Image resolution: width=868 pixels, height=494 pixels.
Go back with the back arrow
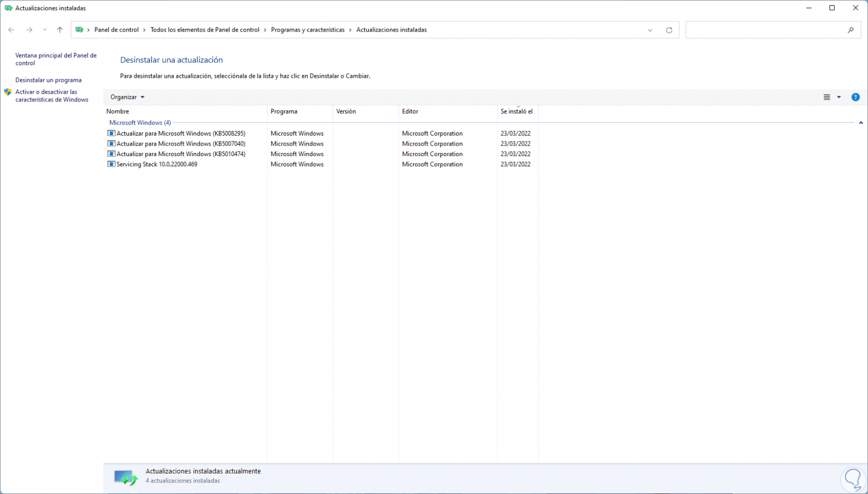pos(11,30)
